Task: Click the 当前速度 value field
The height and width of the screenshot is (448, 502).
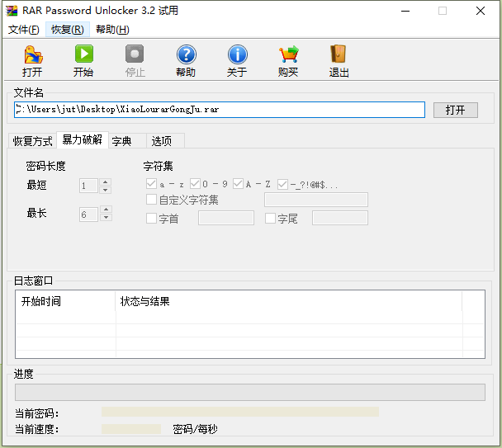Action: tap(131, 429)
